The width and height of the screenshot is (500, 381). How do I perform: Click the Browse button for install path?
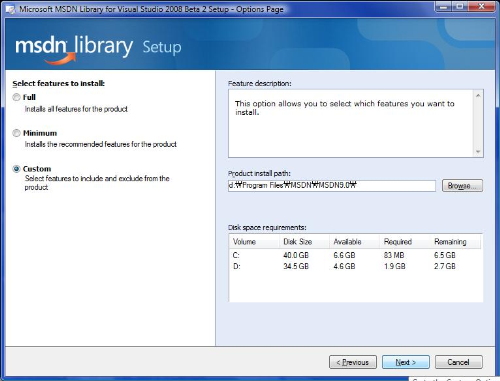click(x=462, y=186)
